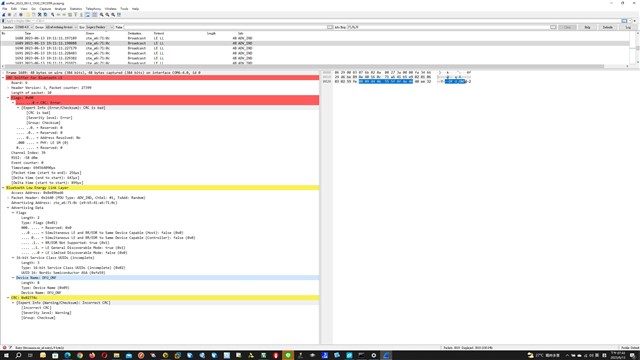Click the zoom in toolbar icon

click(x=102, y=15)
